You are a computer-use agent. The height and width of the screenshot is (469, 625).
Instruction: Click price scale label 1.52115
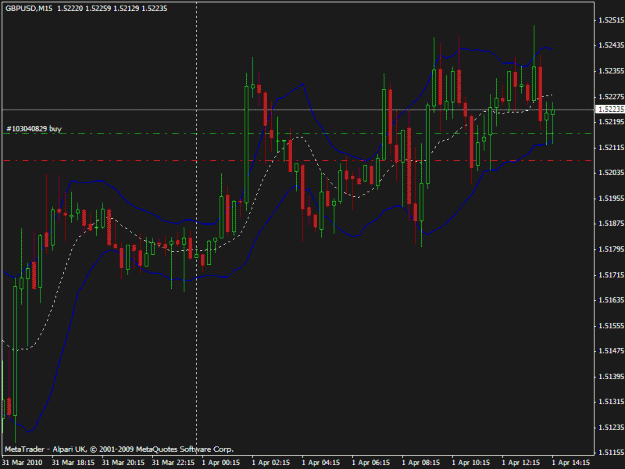(611, 148)
